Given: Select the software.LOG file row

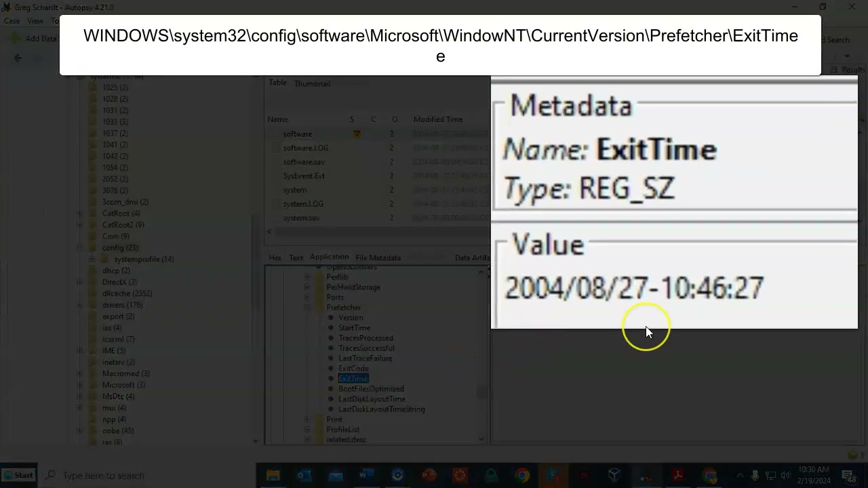Looking at the screenshot, I should click(305, 148).
